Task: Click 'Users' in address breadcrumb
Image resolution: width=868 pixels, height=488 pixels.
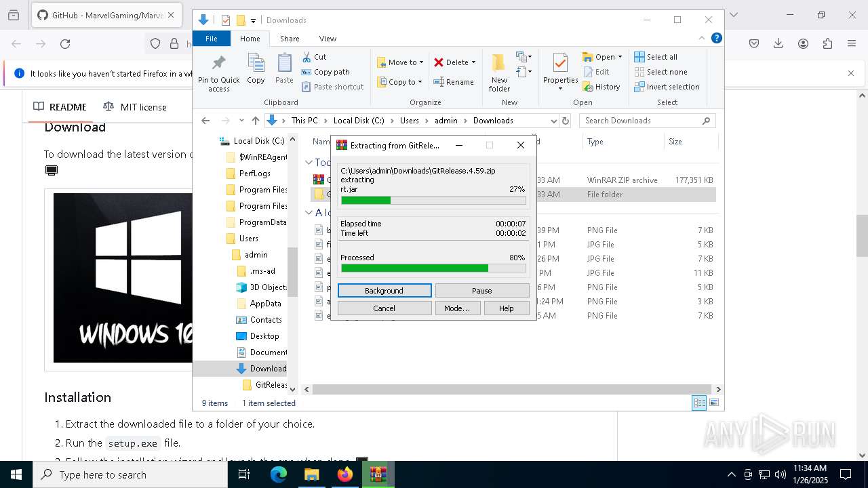Action: click(409, 121)
